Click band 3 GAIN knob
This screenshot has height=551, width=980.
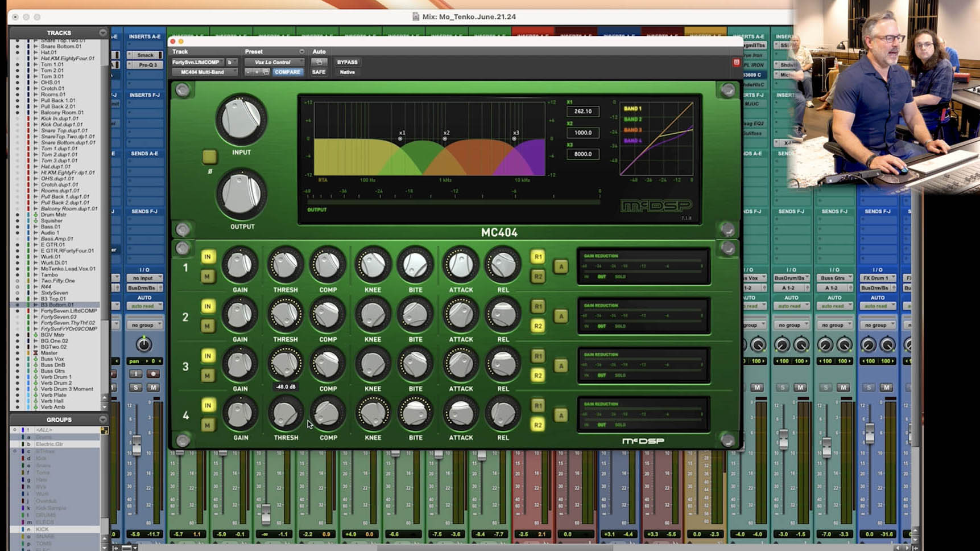click(240, 364)
